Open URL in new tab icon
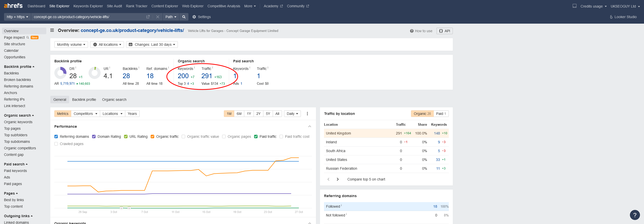 (148, 17)
